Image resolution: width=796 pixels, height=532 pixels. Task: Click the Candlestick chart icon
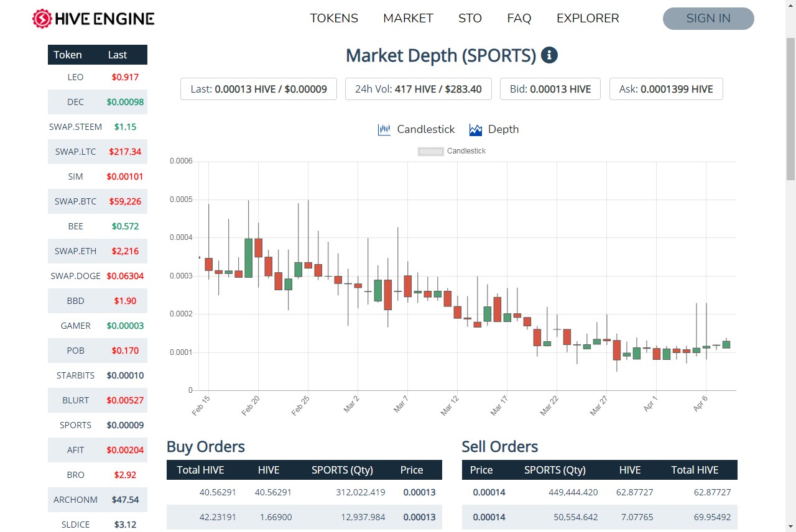point(384,129)
